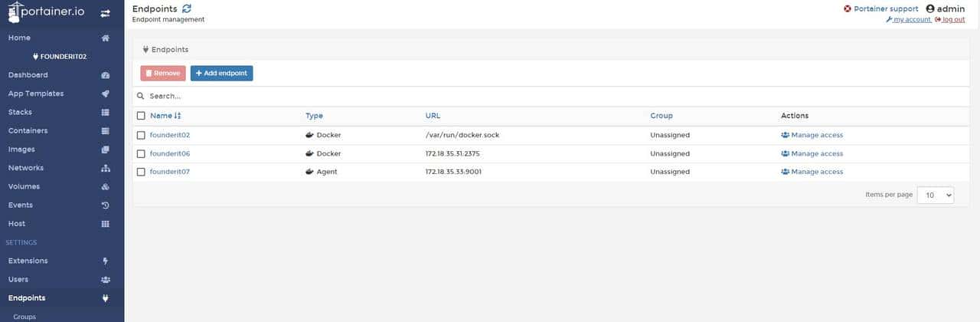Click the Extensions bolt icon
Image resolution: width=980 pixels, height=322 pixels.
(106, 261)
